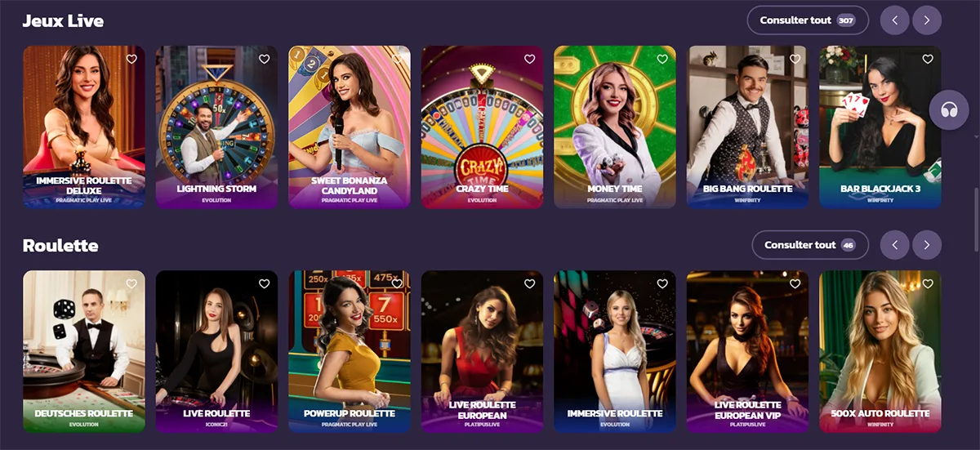This screenshot has height=450, width=980.
Task: Add Bar Blackjack 3 to favorites
Action: tap(928, 59)
